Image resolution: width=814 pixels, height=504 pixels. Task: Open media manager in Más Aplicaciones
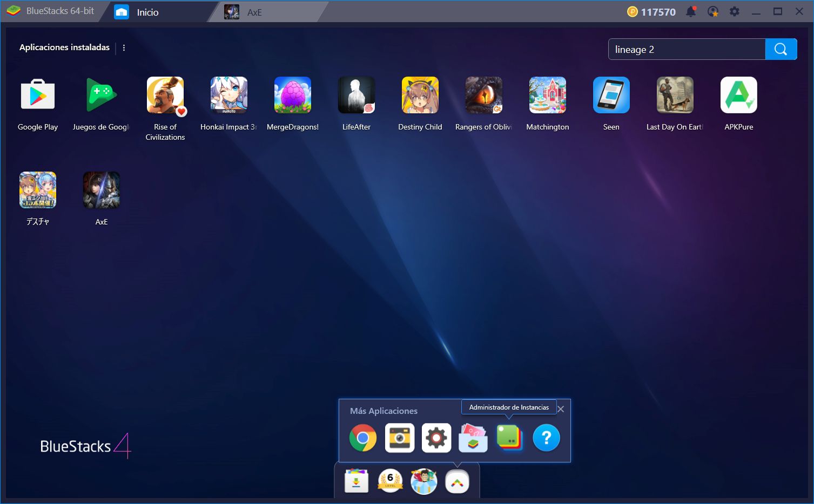(473, 438)
